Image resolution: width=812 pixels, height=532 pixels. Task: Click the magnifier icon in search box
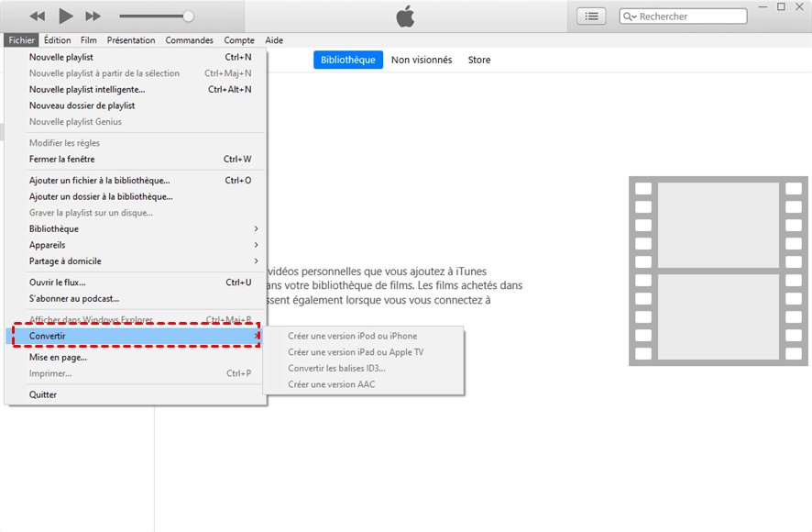tap(630, 17)
